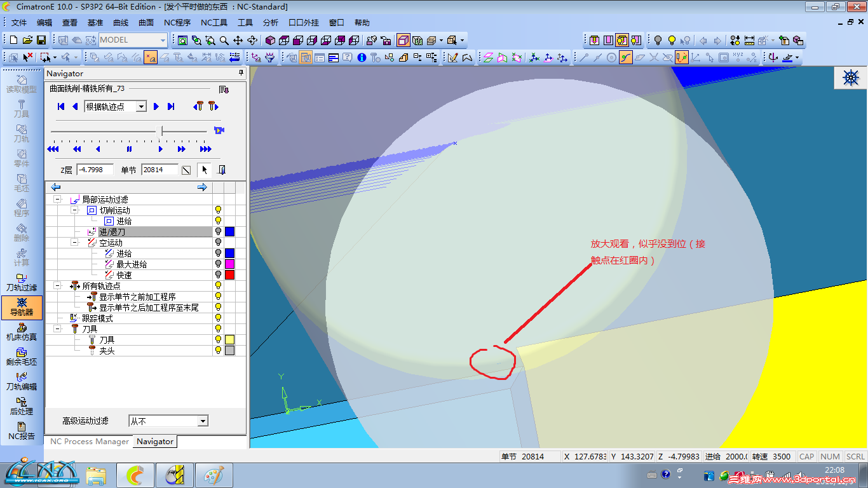Collapse the 局部运动过滤 tree node
Viewport: 868px width, 488px height.
tap(58, 199)
